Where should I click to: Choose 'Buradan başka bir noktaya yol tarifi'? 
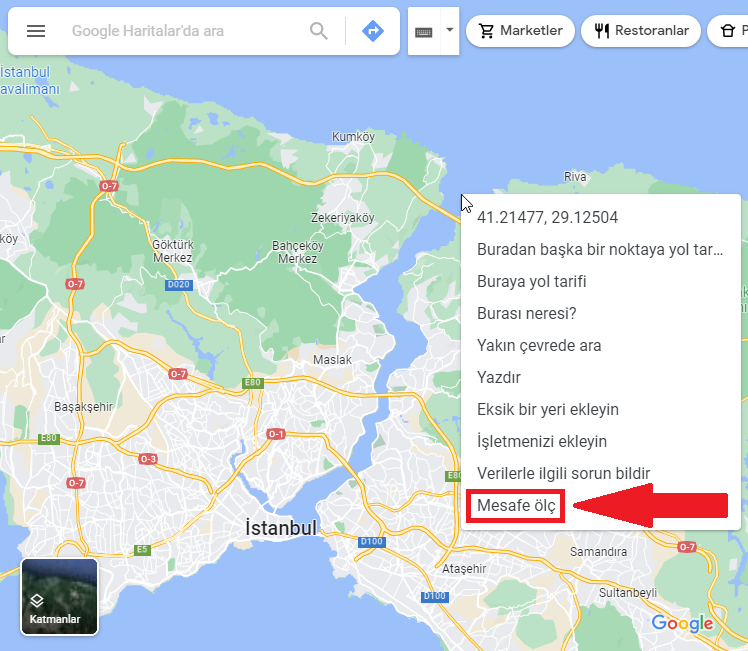(x=600, y=249)
